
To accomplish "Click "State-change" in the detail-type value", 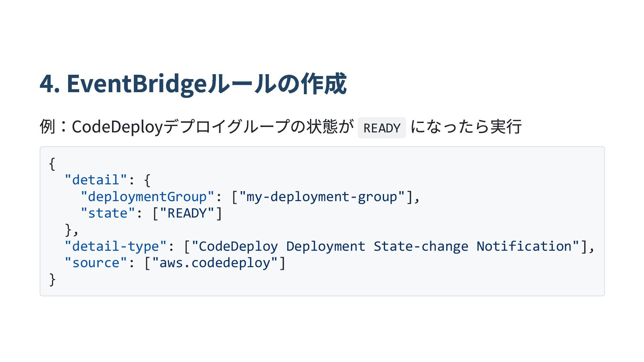I will point(421,246).
